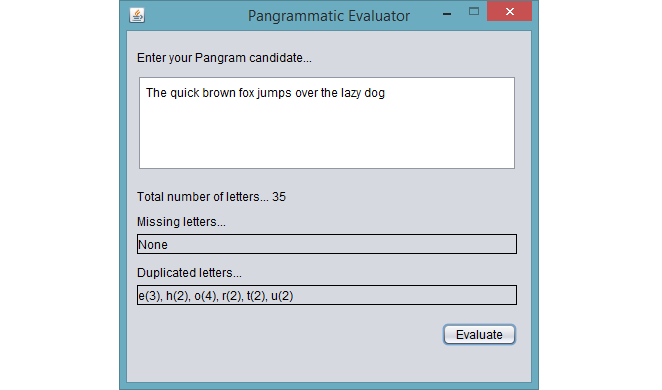Image resolution: width=662 pixels, height=390 pixels.
Task: Maximize the Pangrammatic Evaluator window
Action: 474,11
